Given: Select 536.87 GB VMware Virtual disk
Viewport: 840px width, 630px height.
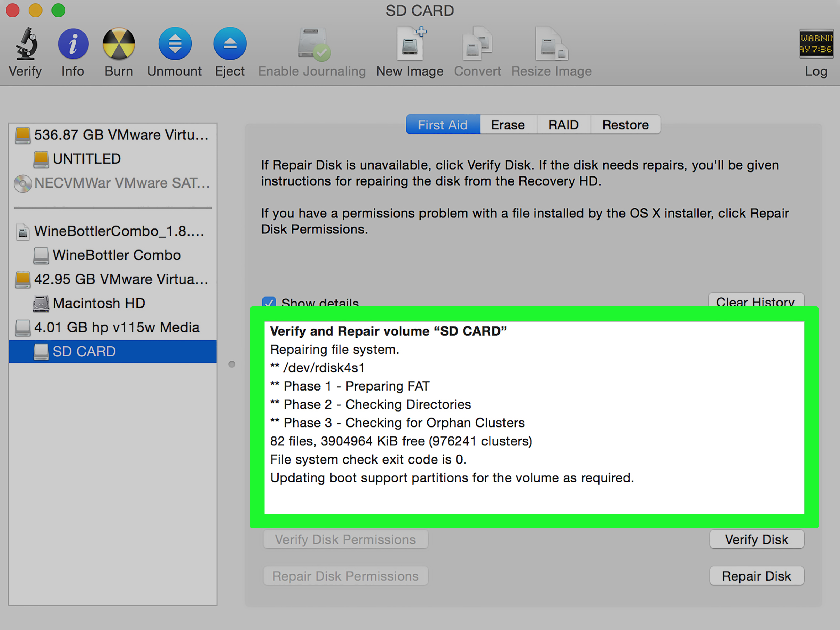Looking at the screenshot, I should pyautogui.click(x=113, y=135).
